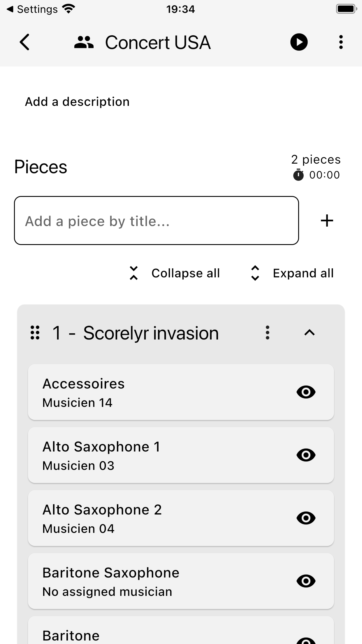The image size is (362, 644).
Task: Go back using the header arrow
Action: [25, 42]
